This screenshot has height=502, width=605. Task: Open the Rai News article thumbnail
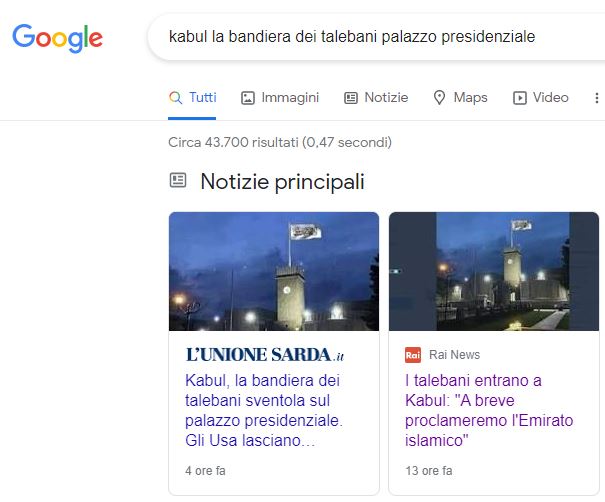pos(494,271)
